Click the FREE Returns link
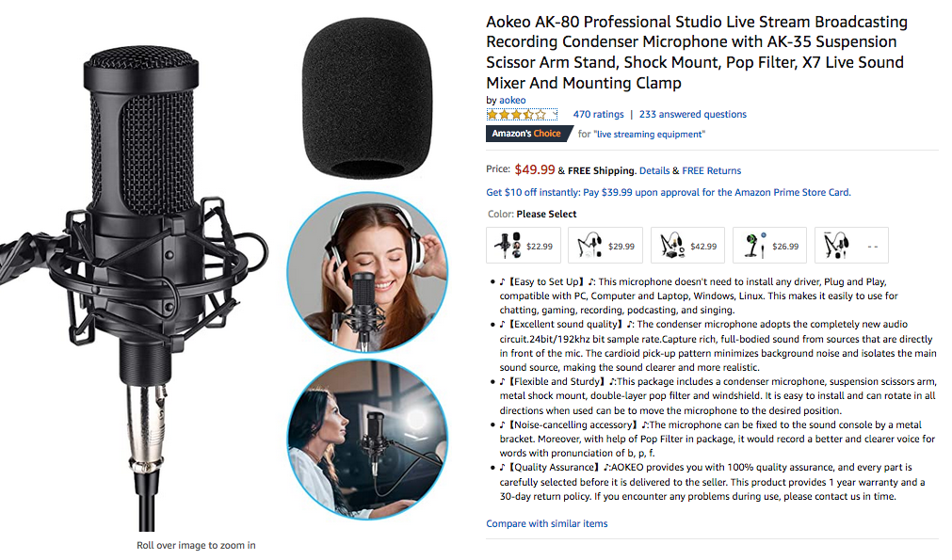Viewport: 952px width, 560px height. (x=711, y=171)
